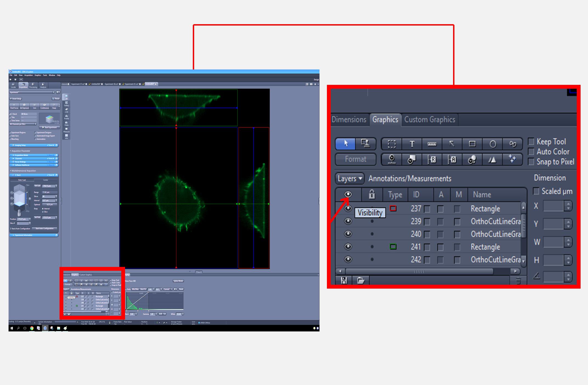Open the Graphics menu in the menu bar
The height and width of the screenshot is (385, 588).
tap(38, 75)
